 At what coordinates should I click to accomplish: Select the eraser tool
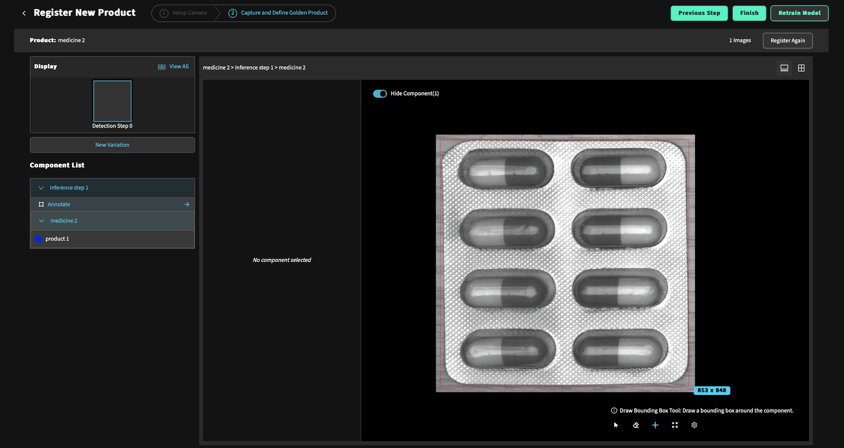[x=636, y=425]
